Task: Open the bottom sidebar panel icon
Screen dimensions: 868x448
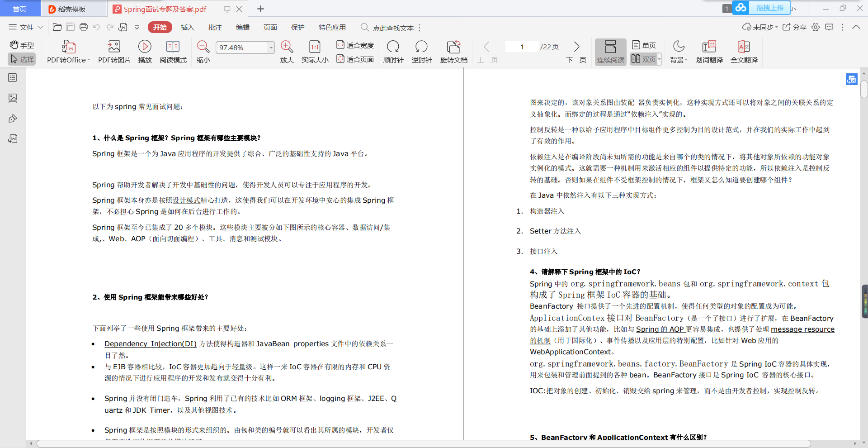Action: 13,138
